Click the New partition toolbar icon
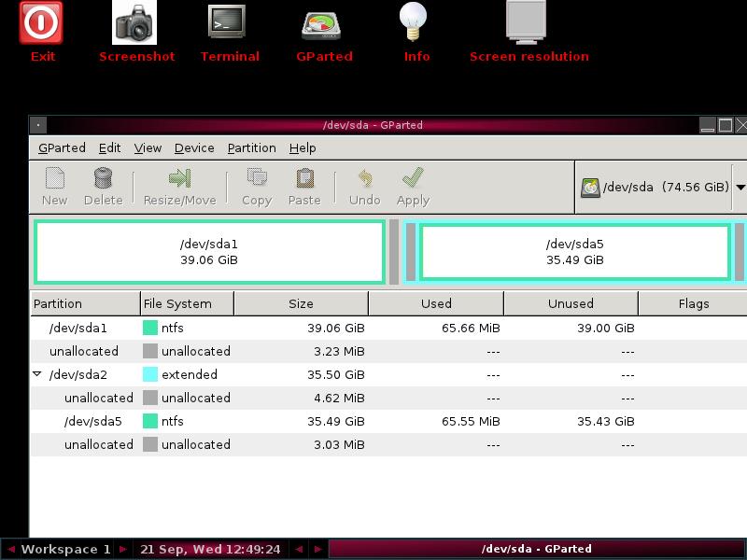This screenshot has width=747, height=560. (53, 184)
